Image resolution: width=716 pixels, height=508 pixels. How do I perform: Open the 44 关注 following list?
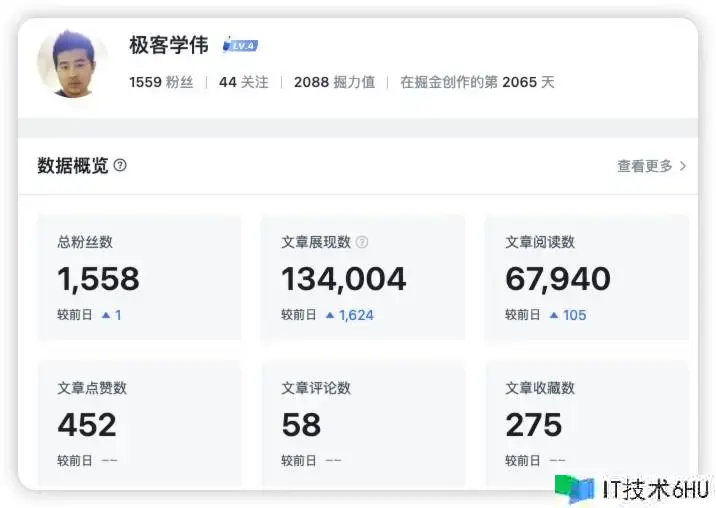click(x=243, y=82)
